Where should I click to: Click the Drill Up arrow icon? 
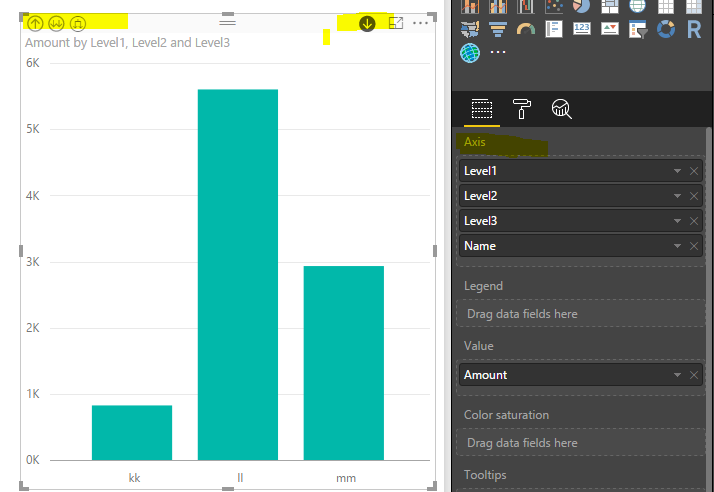35,23
